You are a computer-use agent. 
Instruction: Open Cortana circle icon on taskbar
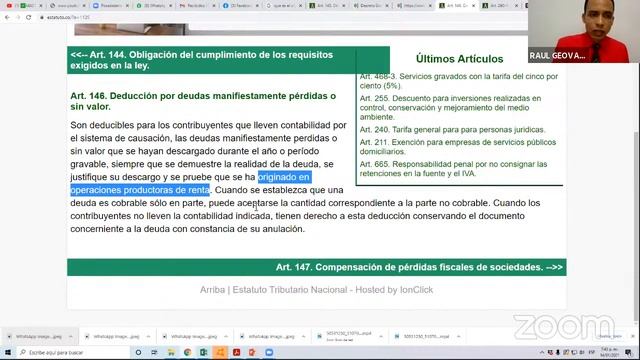point(138,352)
